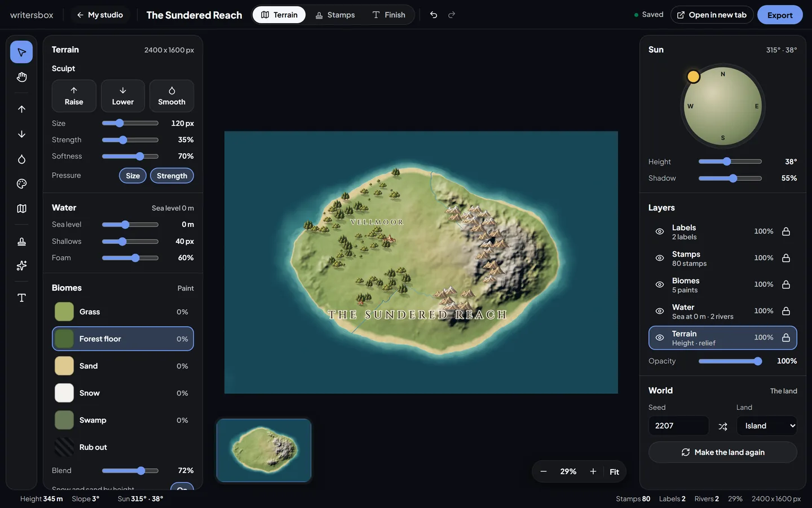Toggle the Terrain layer eye icon
This screenshot has width=812, height=508.
point(660,338)
